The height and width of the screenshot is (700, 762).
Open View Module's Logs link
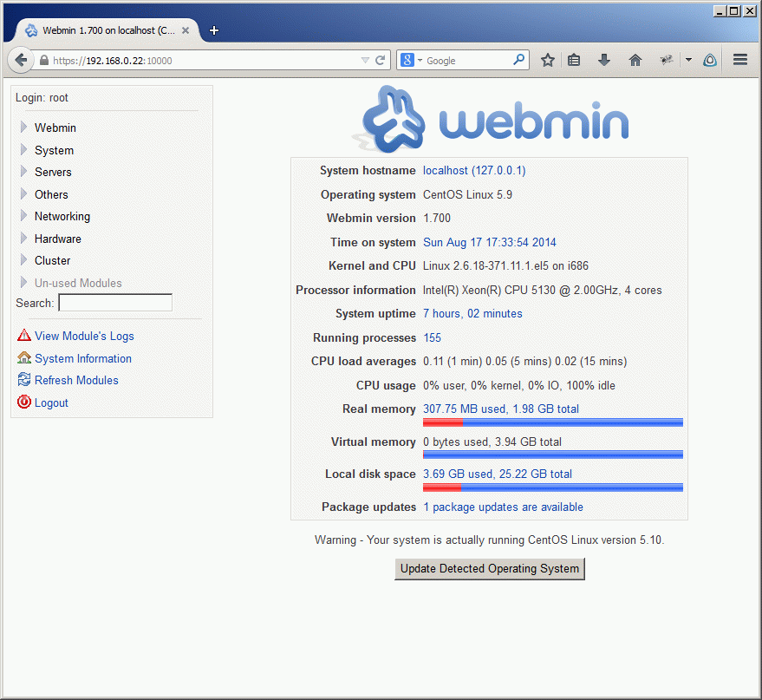tap(84, 336)
